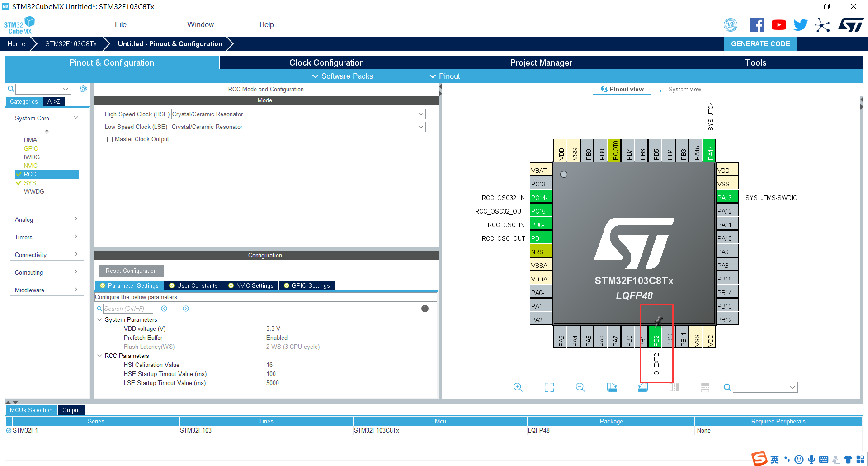Open the ST Twitter icon
Image resolution: width=868 pixels, height=466 pixels.
tap(800, 25)
